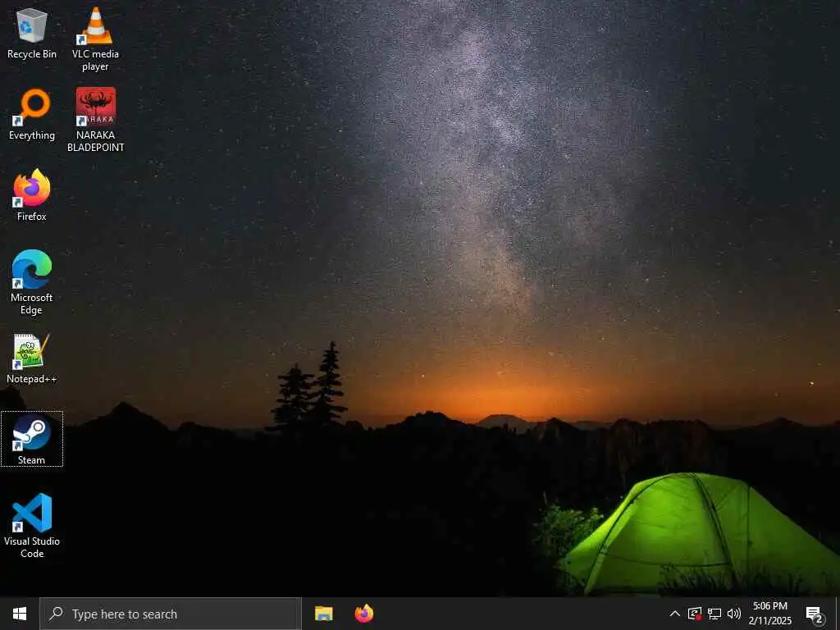Image resolution: width=840 pixels, height=630 pixels.
Task: Open the clock showing 5:06 PM
Action: click(x=769, y=614)
